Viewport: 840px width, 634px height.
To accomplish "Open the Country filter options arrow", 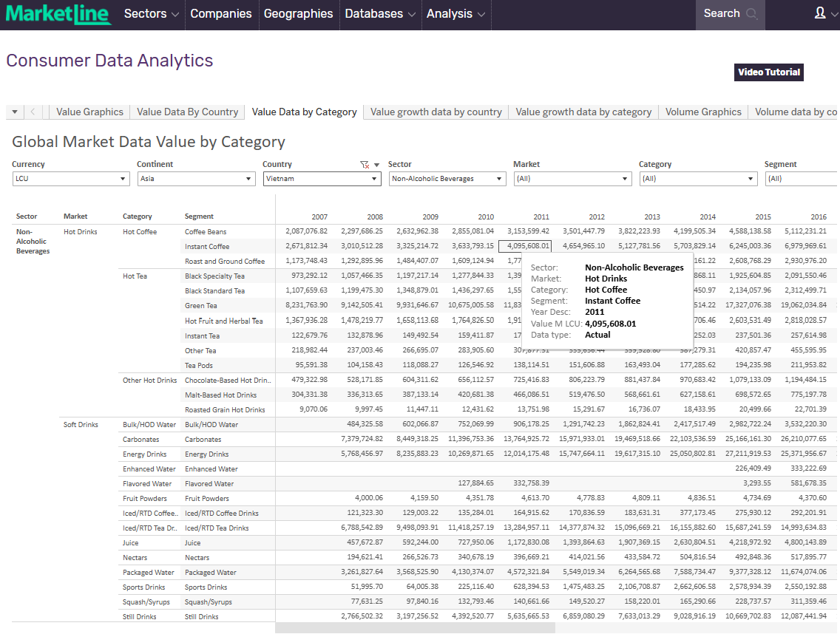I will pyautogui.click(x=376, y=165).
